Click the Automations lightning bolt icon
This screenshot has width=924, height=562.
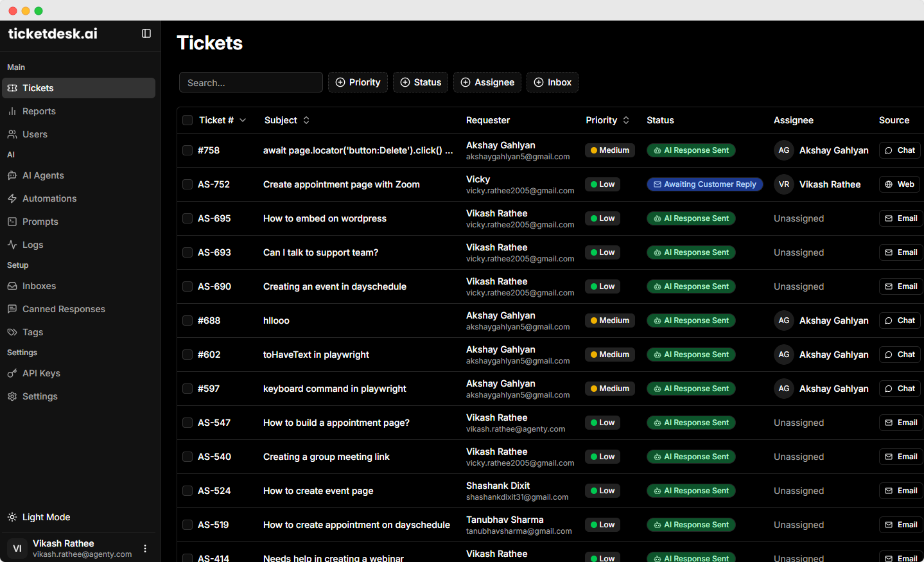click(12, 198)
